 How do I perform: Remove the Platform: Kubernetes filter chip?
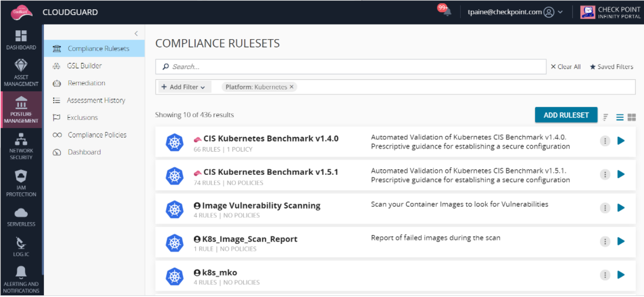pos(292,87)
